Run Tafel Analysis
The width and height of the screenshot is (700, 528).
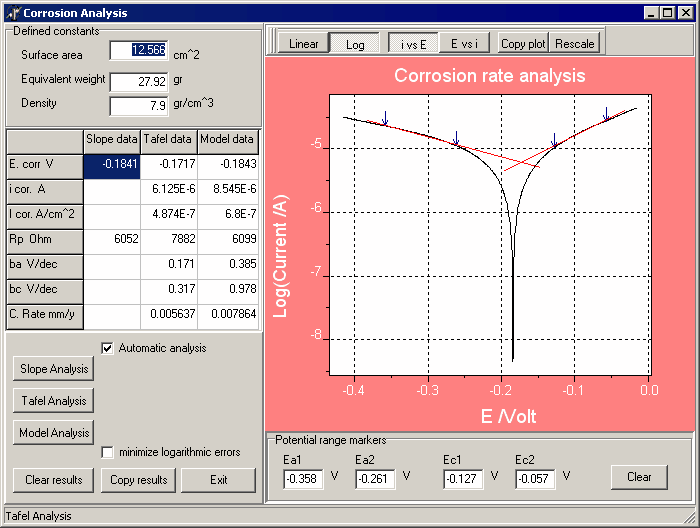(54, 401)
